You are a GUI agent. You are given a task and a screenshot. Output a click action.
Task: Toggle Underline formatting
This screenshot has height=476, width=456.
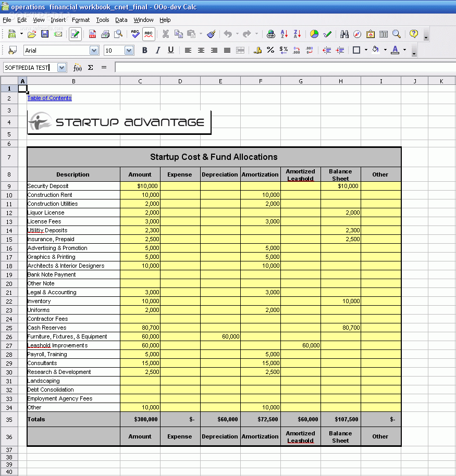click(171, 51)
